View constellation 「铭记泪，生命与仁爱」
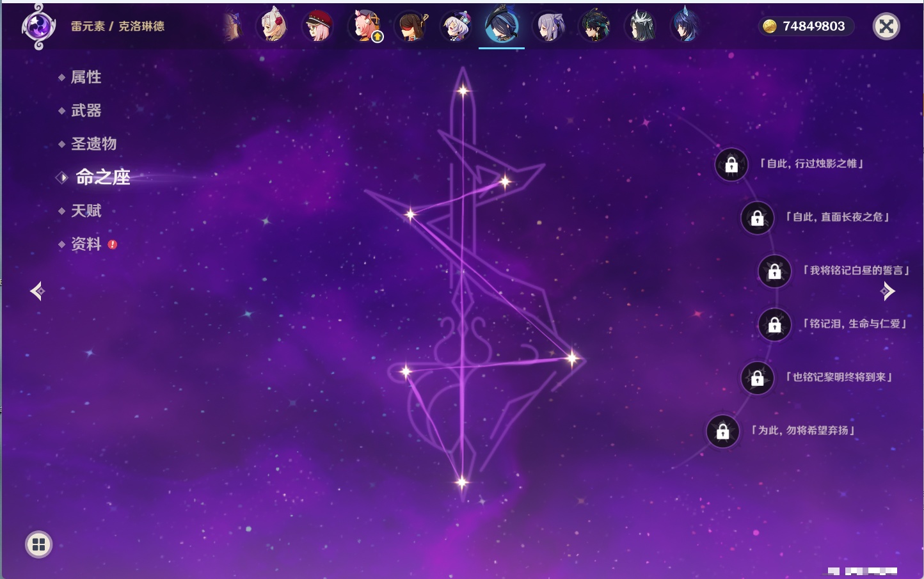This screenshot has width=924, height=579. pyautogui.click(x=855, y=324)
